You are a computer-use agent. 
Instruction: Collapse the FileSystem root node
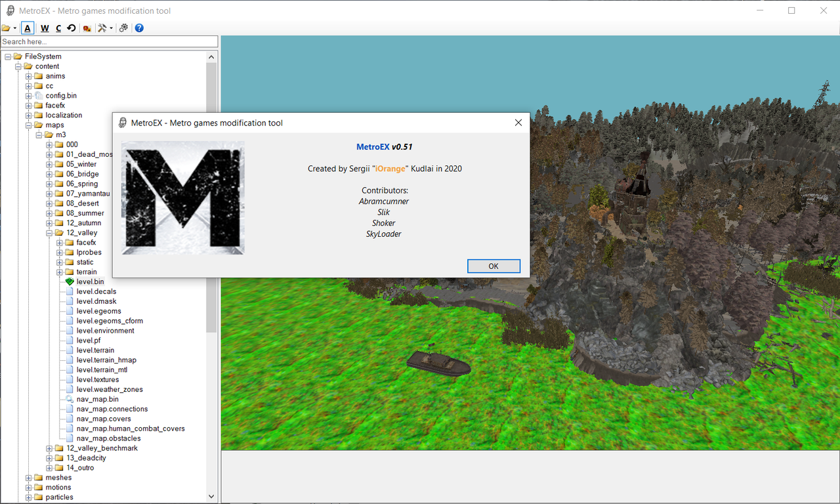[x=8, y=56]
